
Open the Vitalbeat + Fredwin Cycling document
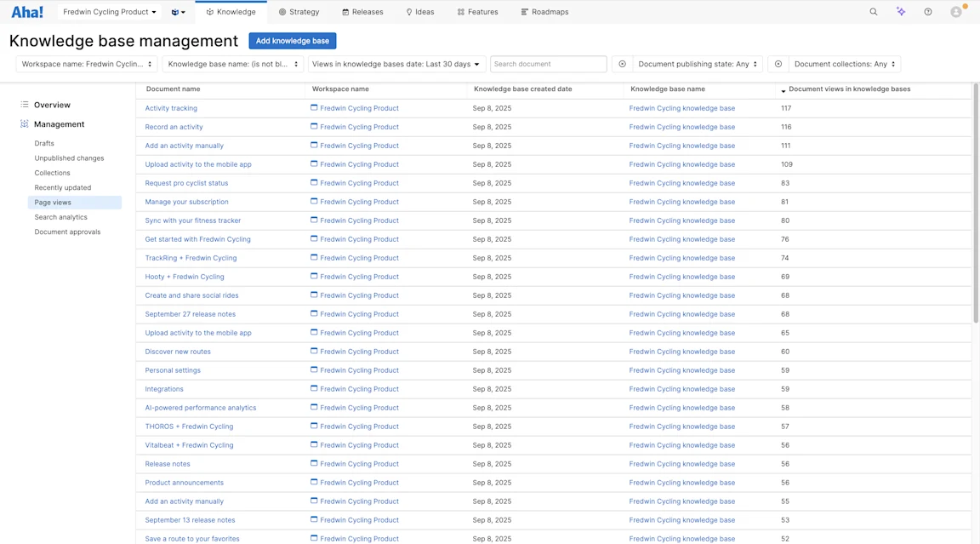click(189, 445)
